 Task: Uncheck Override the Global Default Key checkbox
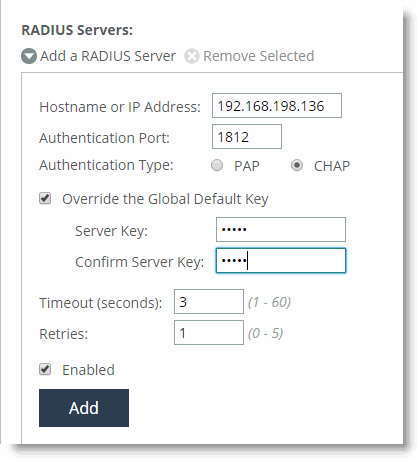click(x=45, y=198)
